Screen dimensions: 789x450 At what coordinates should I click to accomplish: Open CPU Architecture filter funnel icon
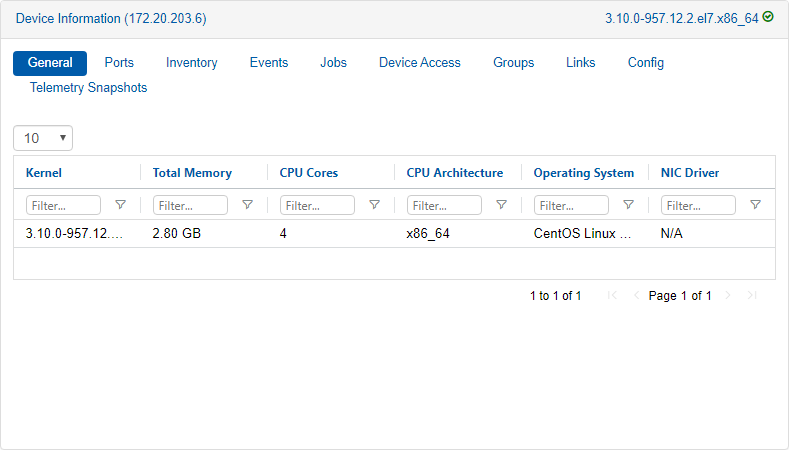(502, 205)
